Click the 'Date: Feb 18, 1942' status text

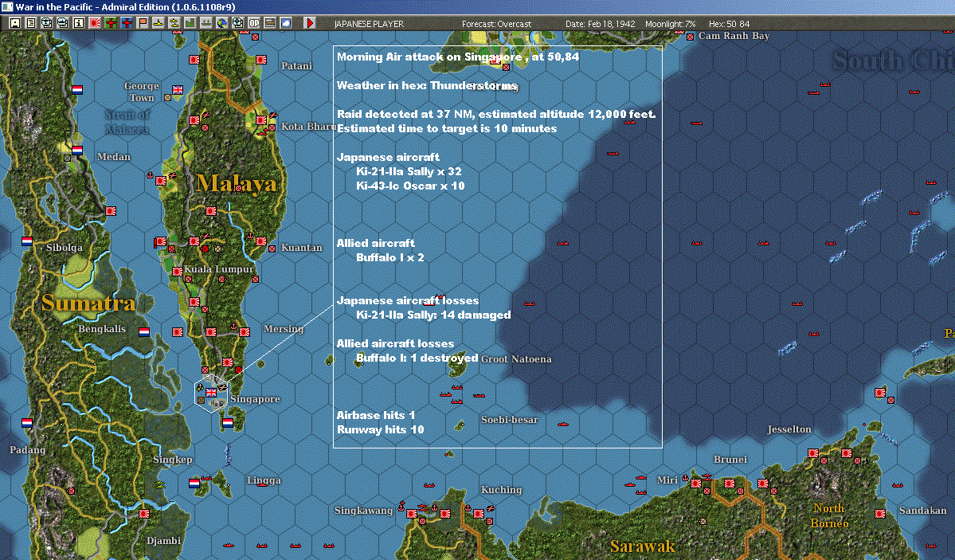(x=600, y=24)
